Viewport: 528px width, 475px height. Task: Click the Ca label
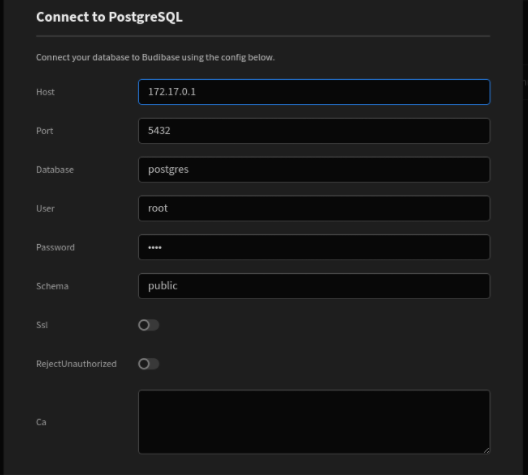tap(41, 422)
